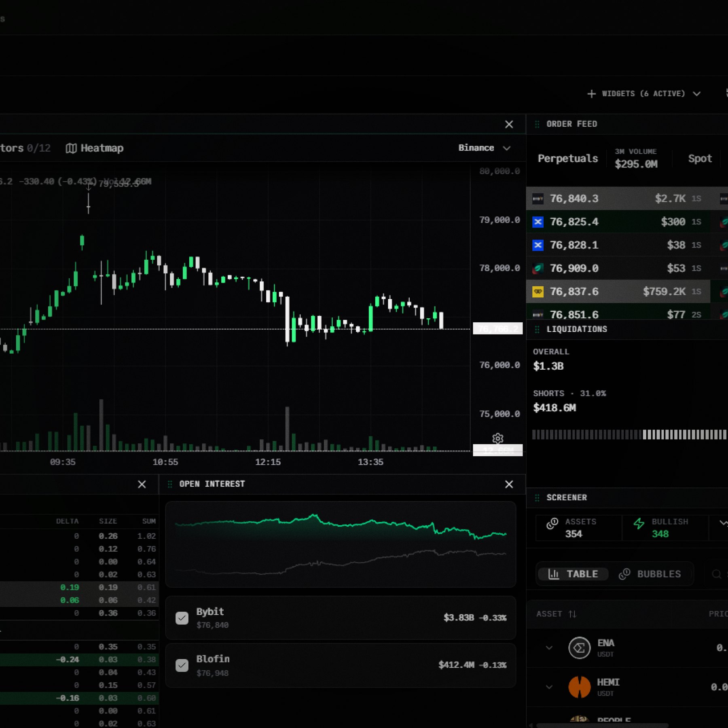
Task: Click the current price label on axis
Action: point(498,329)
